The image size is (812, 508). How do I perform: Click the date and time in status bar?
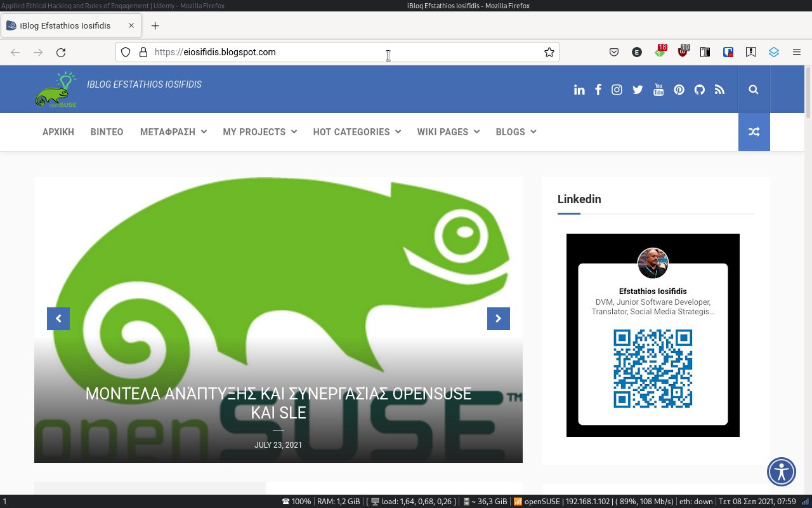pos(757,502)
